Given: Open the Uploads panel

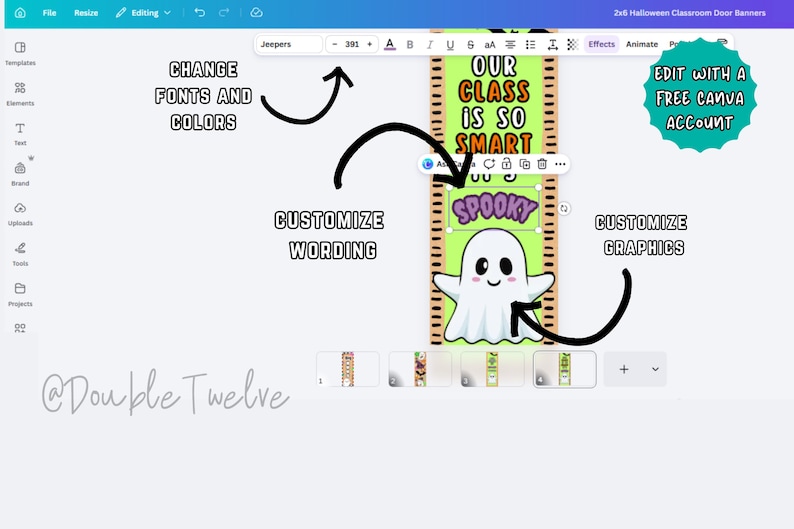Looking at the screenshot, I should pyautogui.click(x=20, y=214).
